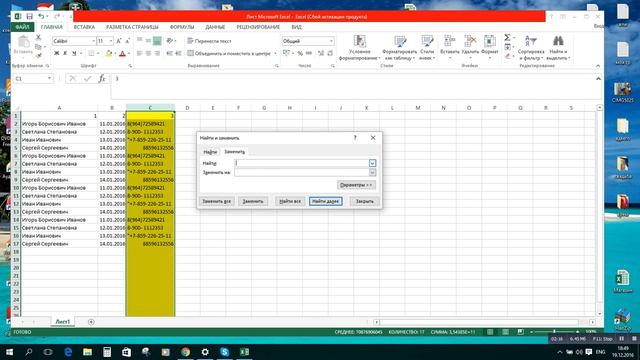640x360 pixels.
Task: Switch to Page Layout view in status bar
Action: pyautogui.click(x=505, y=332)
